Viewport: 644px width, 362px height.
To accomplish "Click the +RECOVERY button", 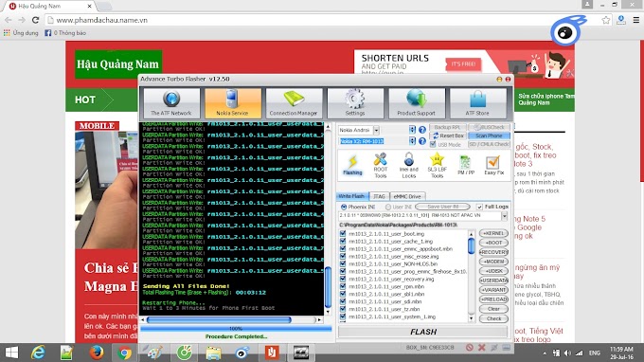I will [x=493, y=252].
